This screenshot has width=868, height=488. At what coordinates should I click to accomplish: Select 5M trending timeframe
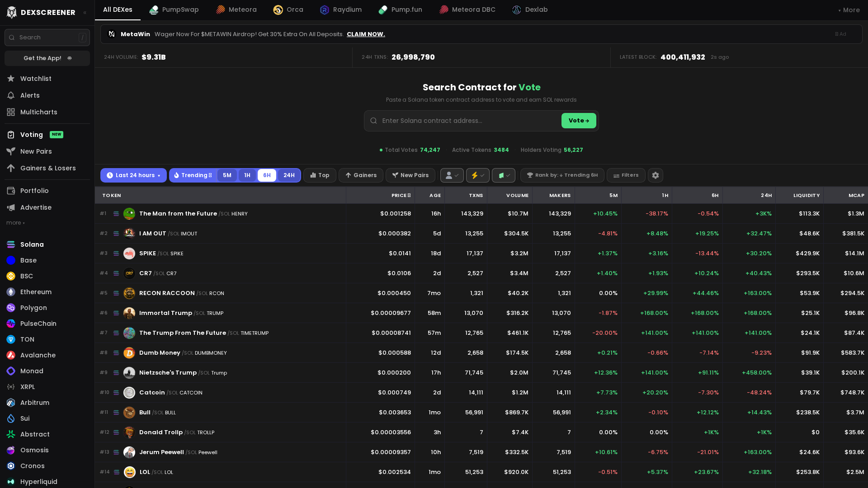(x=227, y=175)
